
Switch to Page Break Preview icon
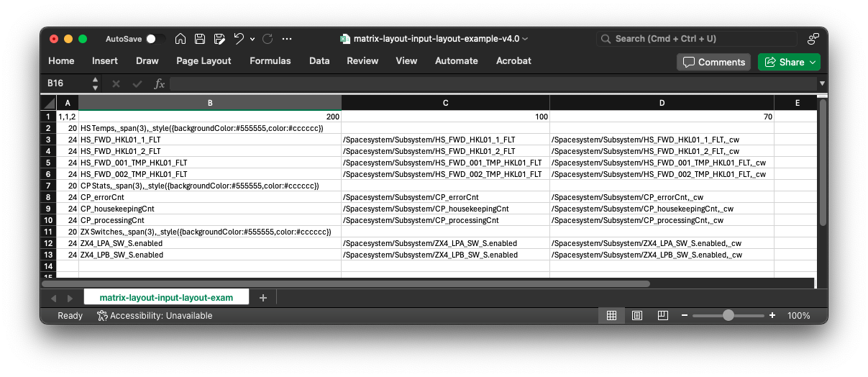pyautogui.click(x=663, y=315)
